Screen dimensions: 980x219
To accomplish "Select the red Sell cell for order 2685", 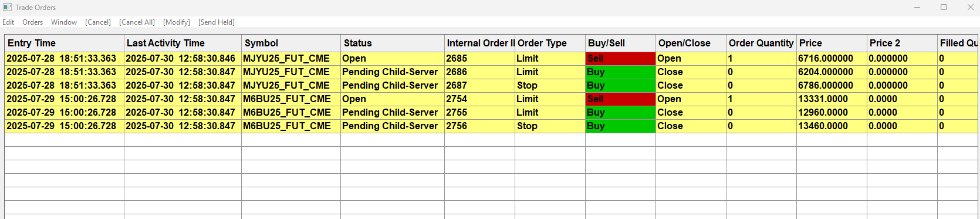I will (x=620, y=58).
